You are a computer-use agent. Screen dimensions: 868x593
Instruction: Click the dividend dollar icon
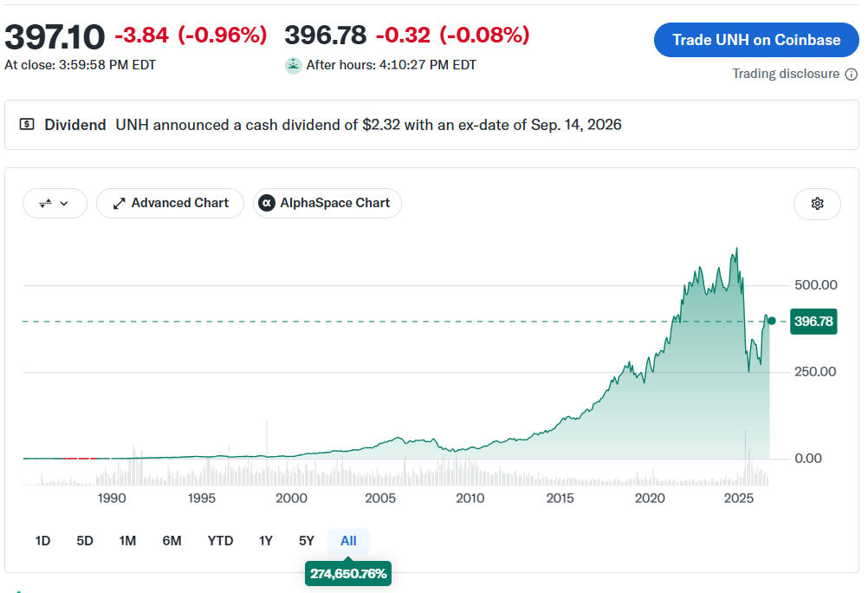click(27, 124)
